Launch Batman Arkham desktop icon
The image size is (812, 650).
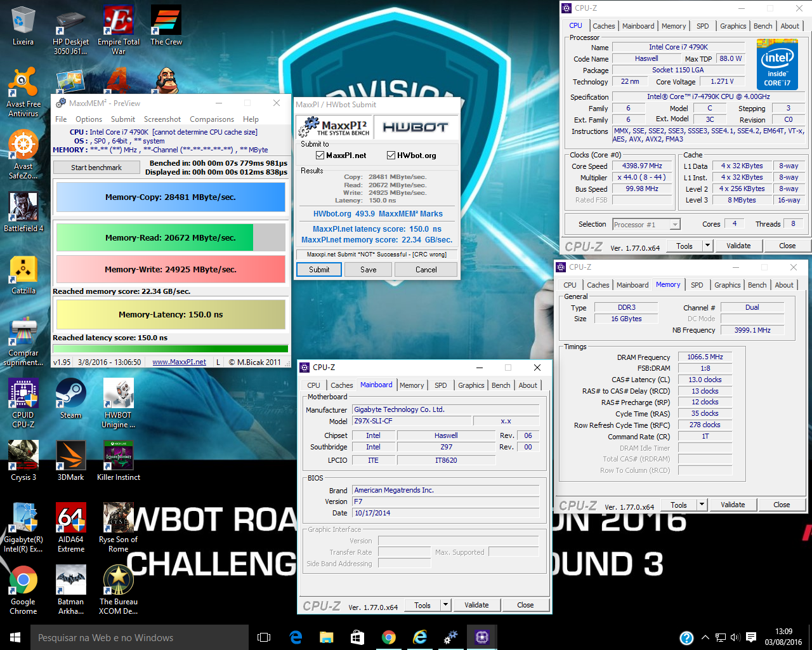[71, 590]
